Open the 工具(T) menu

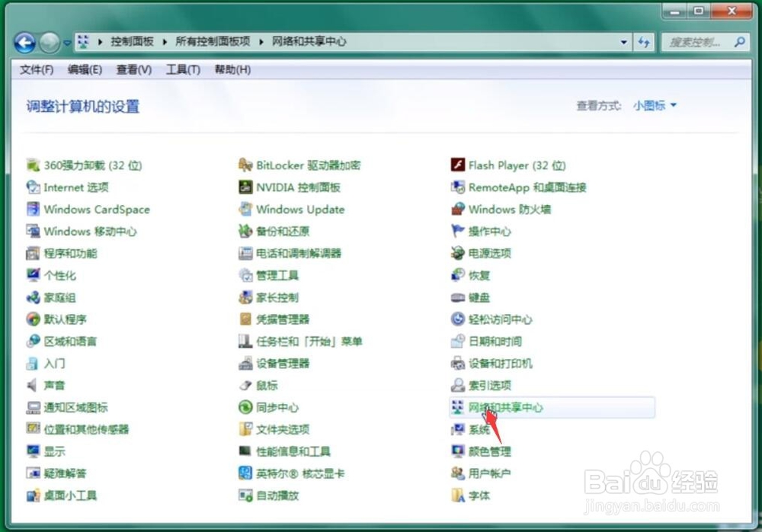click(183, 70)
